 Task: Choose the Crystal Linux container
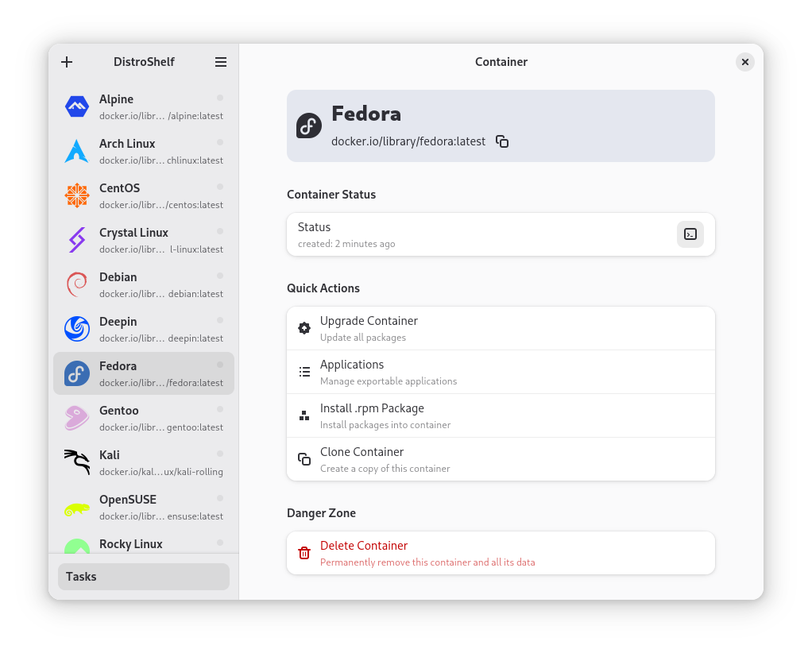(144, 240)
